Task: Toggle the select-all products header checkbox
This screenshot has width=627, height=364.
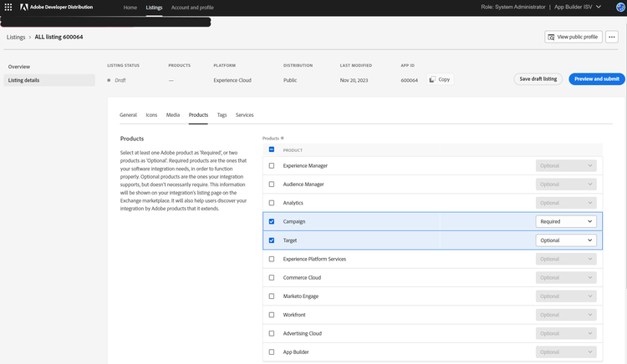Action: point(272,149)
